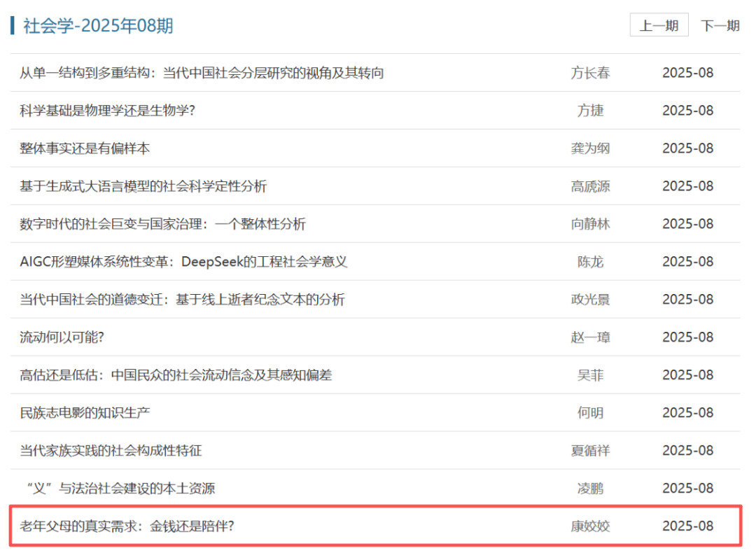Open article 老年父母的真实需求:金钱还是陪伴?
The width and height of the screenshot is (756, 551).
127,526
